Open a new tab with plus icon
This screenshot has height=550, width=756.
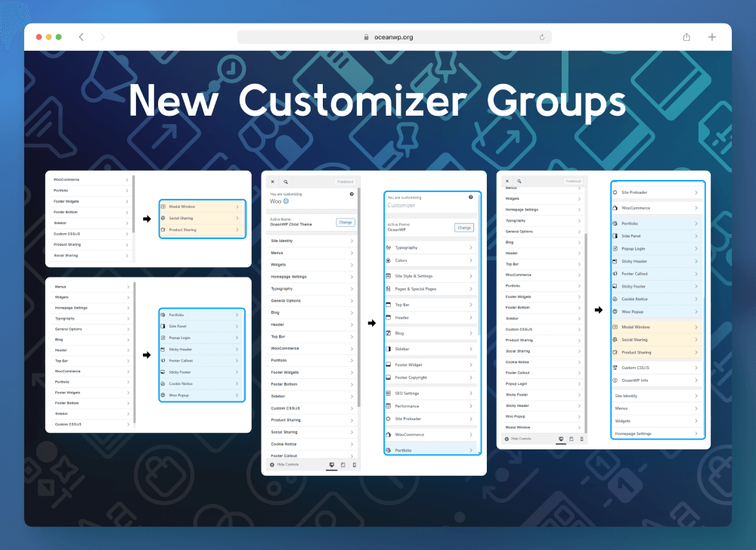712,37
